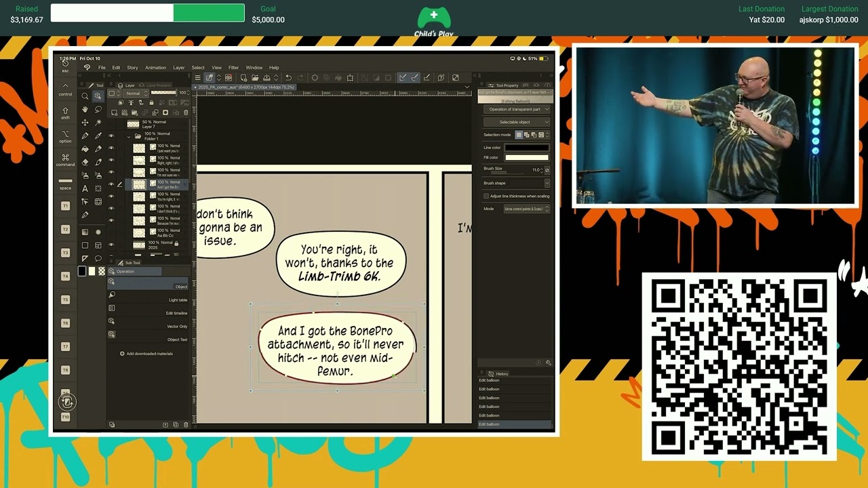868x488 pixels.
Task: Click the Lock layer icon in Layer panel
Action: click(151, 103)
